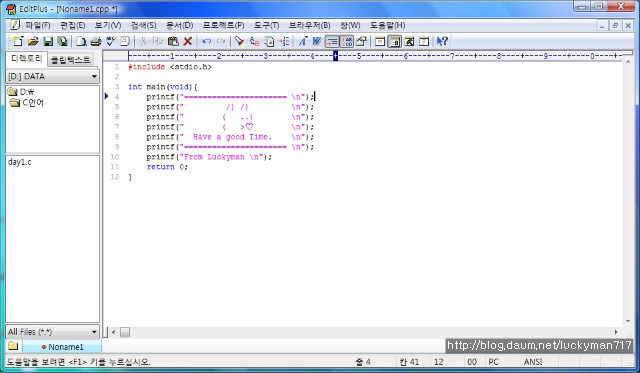Click on the #include <stdio.h> line
640x373 pixels.
point(170,67)
